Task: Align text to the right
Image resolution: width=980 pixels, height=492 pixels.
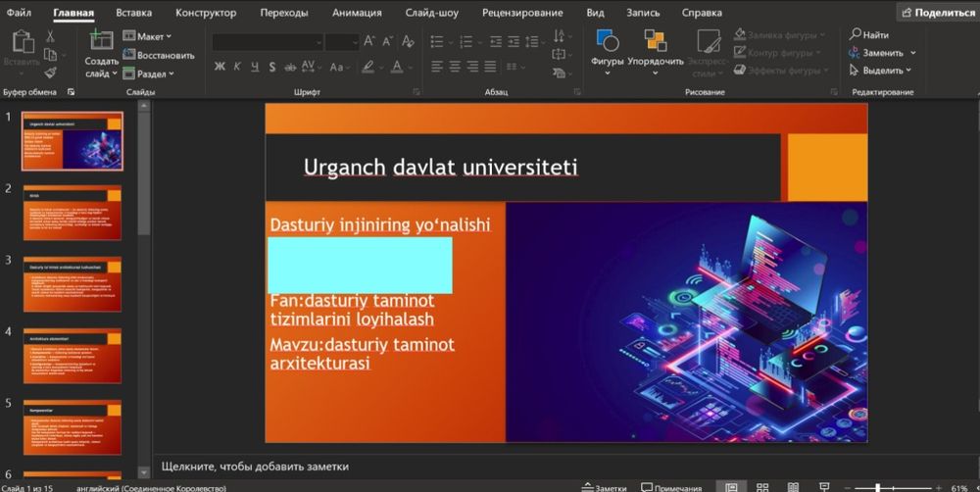Action: pos(472,67)
